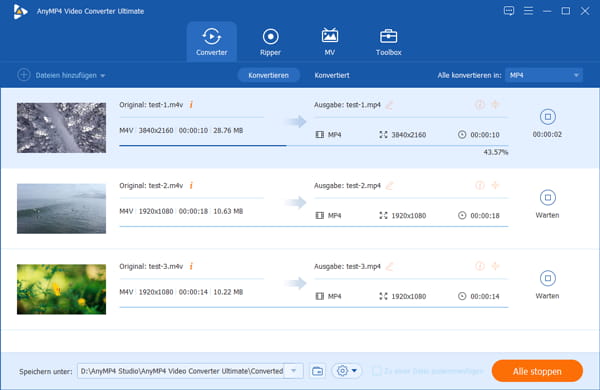Rename output test-2.mp4 with pencil icon

[389, 186]
